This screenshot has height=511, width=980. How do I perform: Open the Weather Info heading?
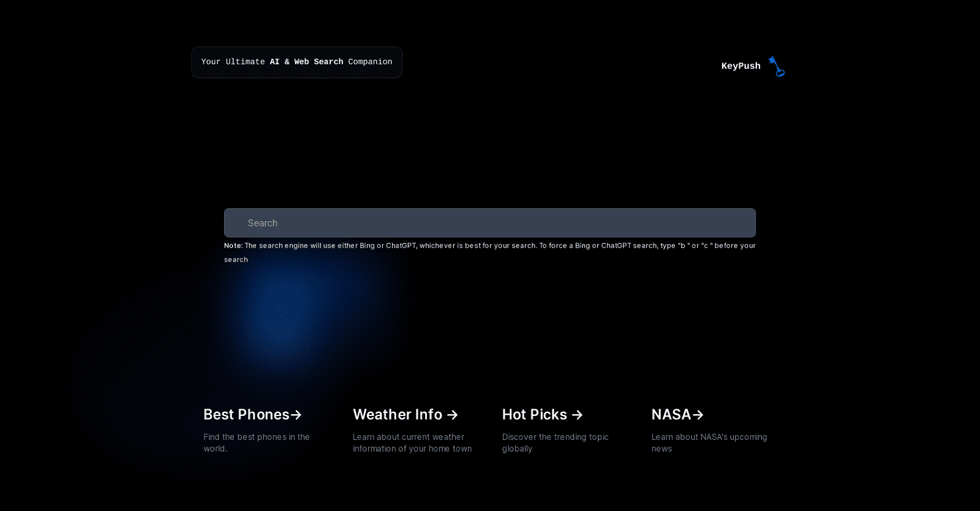pos(398,415)
